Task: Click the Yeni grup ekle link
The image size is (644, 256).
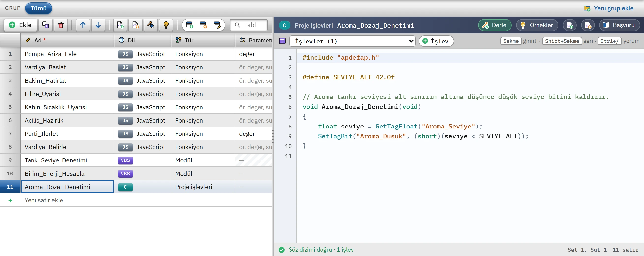Action: pos(609,8)
